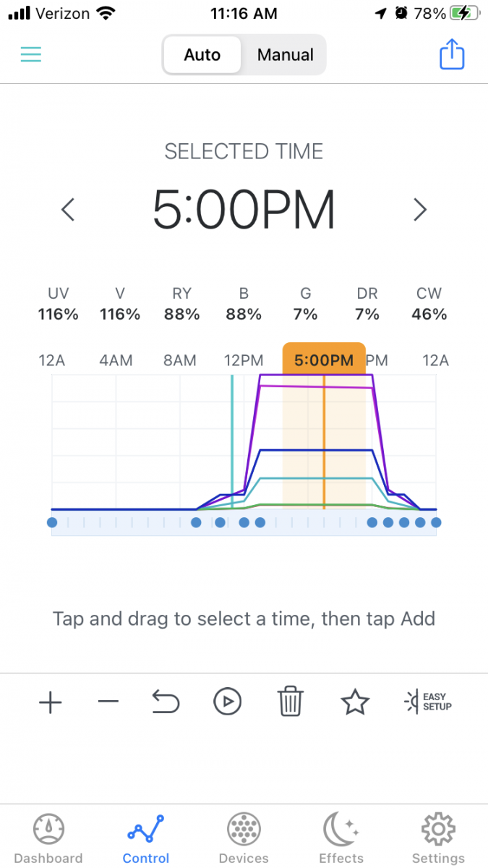488x868 pixels.
Task: Delete using the trash can icon
Action: (291, 702)
